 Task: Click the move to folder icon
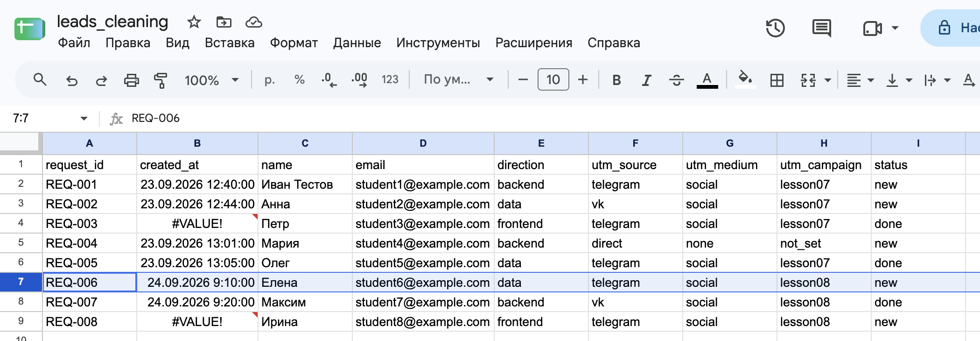224,22
